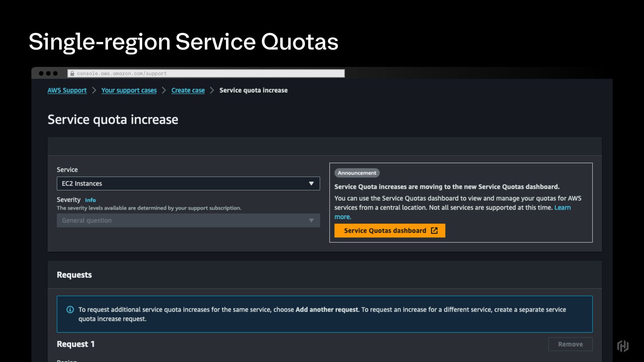The image size is (644, 362).
Task: Click the Announcement badge
Action: (x=357, y=173)
